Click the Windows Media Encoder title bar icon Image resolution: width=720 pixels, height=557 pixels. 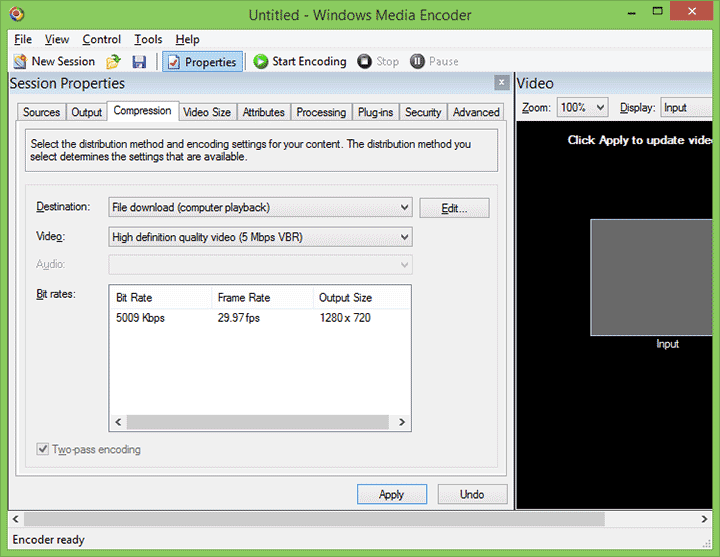(17, 15)
